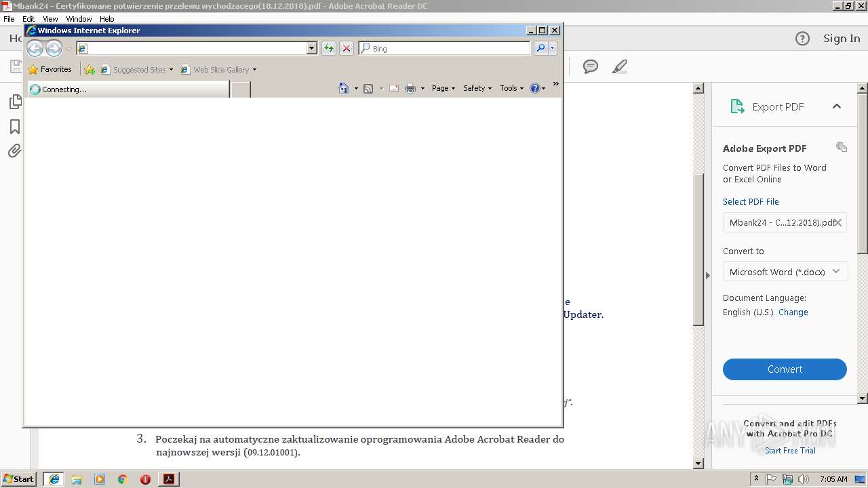
Task: Open the Windows Start menu
Action: tap(19, 479)
